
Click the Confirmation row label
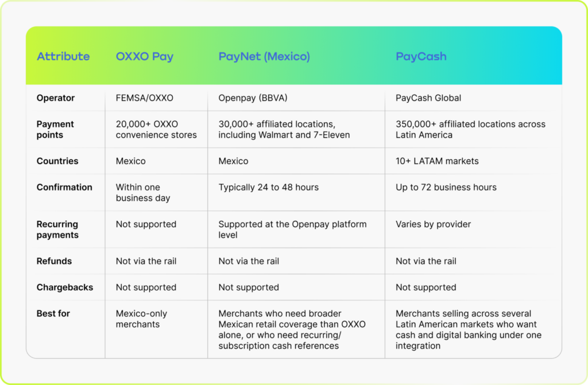[64, 187]
